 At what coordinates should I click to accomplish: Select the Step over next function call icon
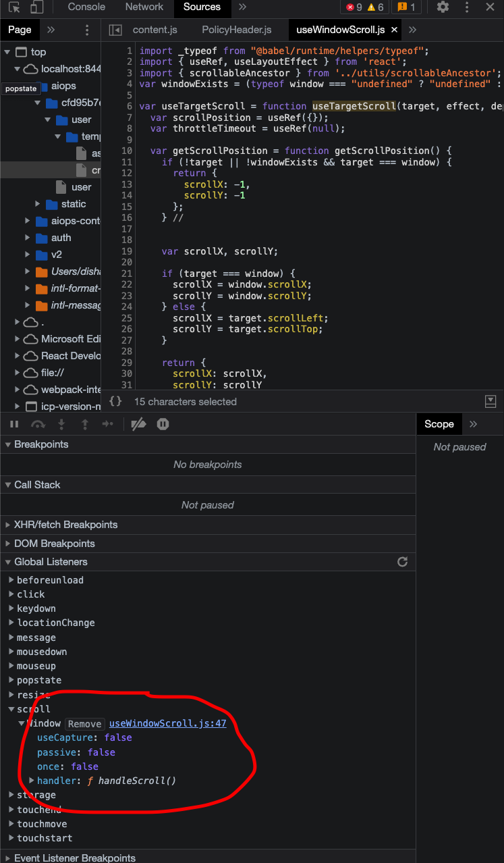point(38,424)
